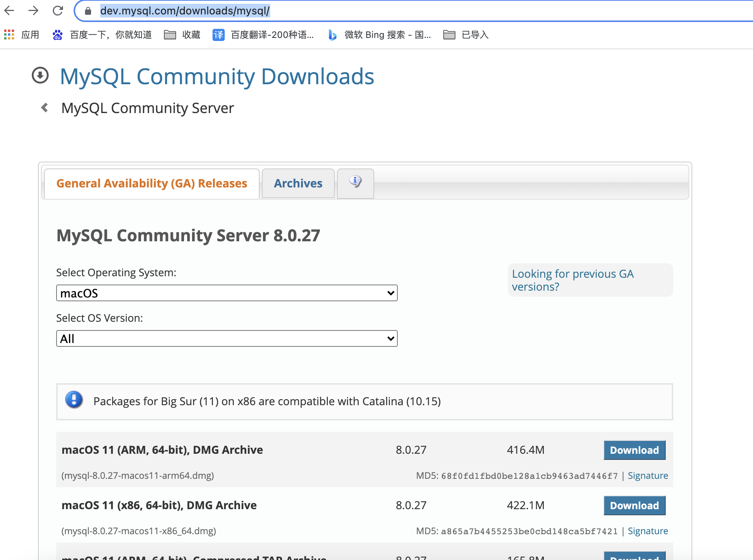
Task: Click the lock icon in address bar
Action: coord(88,11)
